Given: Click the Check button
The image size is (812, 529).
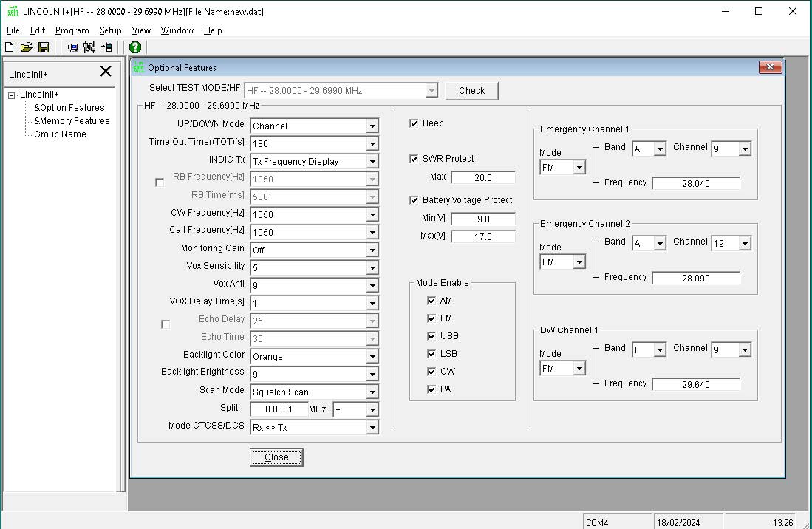Looking at the screenshot, I should (x=472, y=91).
